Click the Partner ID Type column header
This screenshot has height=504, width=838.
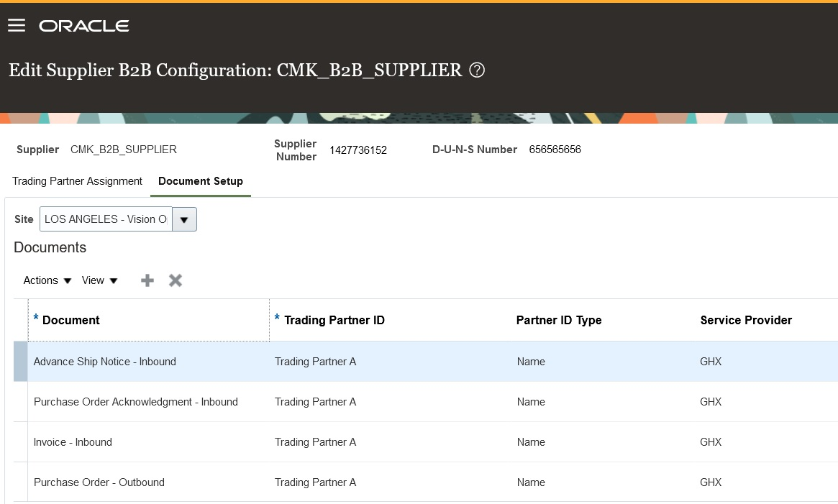559,320
